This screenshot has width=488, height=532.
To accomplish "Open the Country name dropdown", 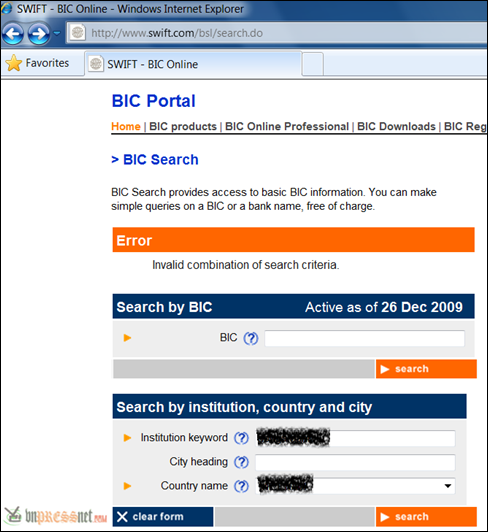I will point(355,486).
